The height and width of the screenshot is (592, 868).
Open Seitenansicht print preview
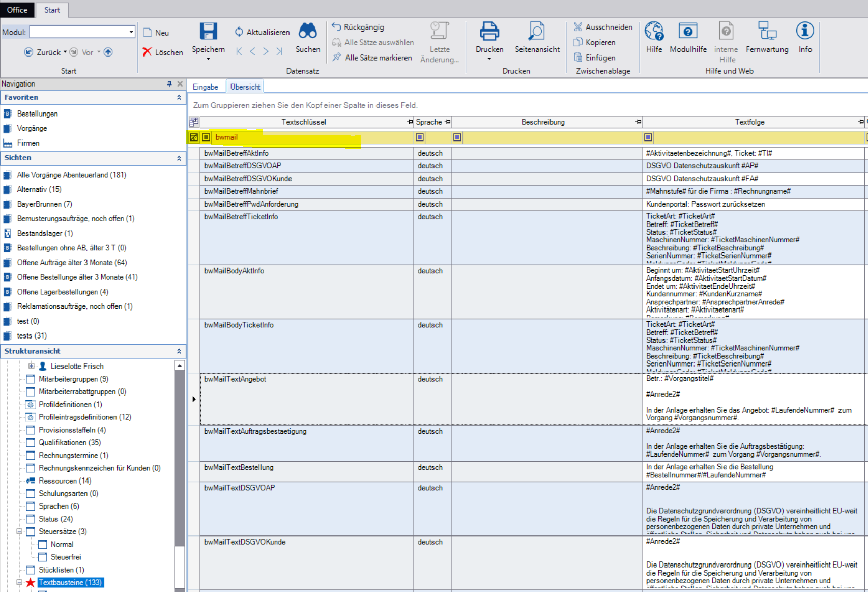coord(536,32)
